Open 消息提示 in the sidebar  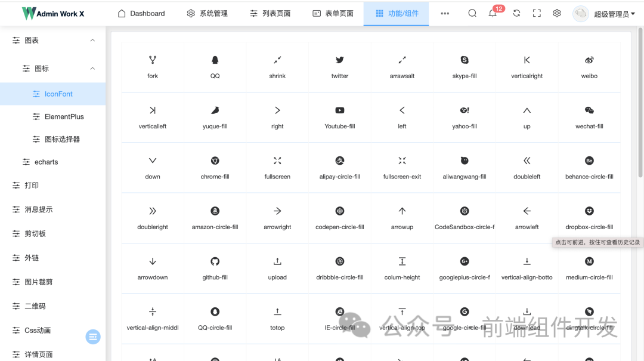(52, 209)
